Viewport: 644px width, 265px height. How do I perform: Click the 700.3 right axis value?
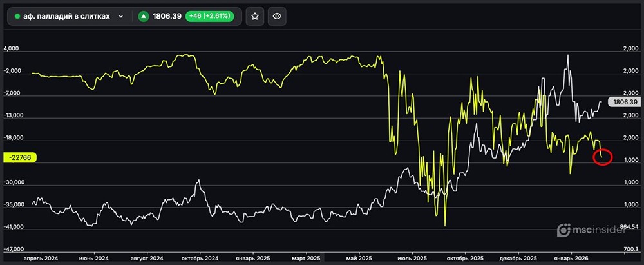click(x=630, y=250)
